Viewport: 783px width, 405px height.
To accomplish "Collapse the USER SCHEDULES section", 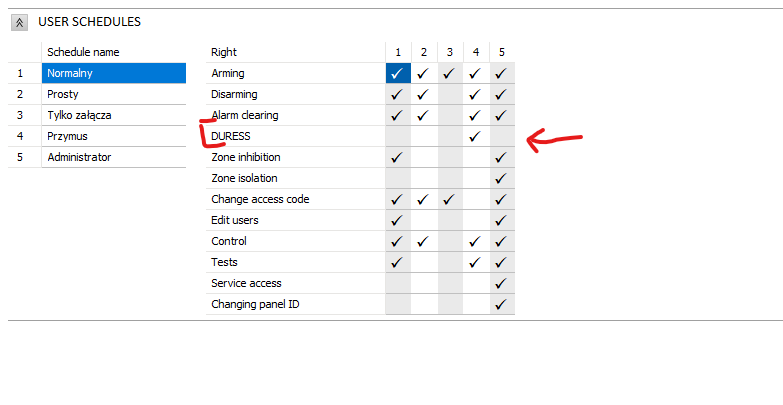I will (x=19, y=22).
